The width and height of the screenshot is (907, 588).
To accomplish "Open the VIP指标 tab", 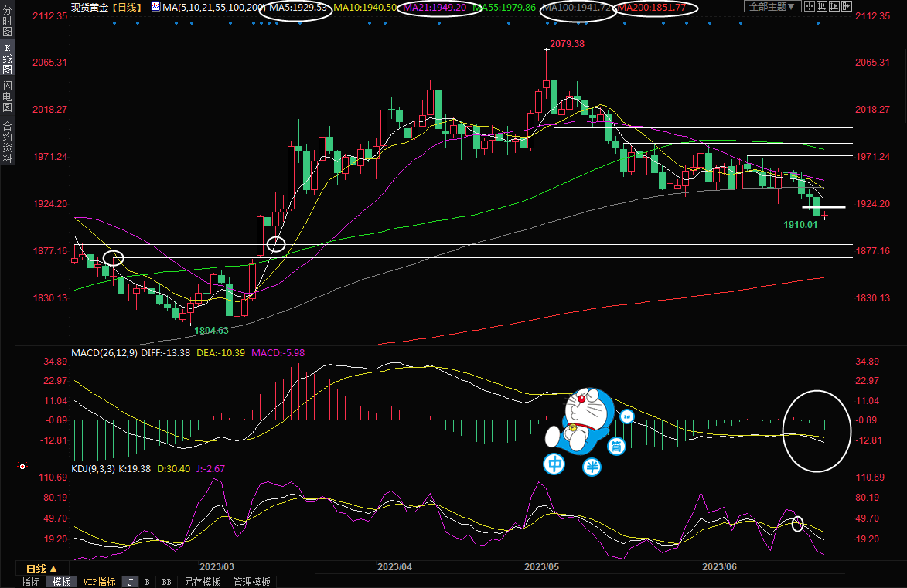I will [x=99, y=582].
